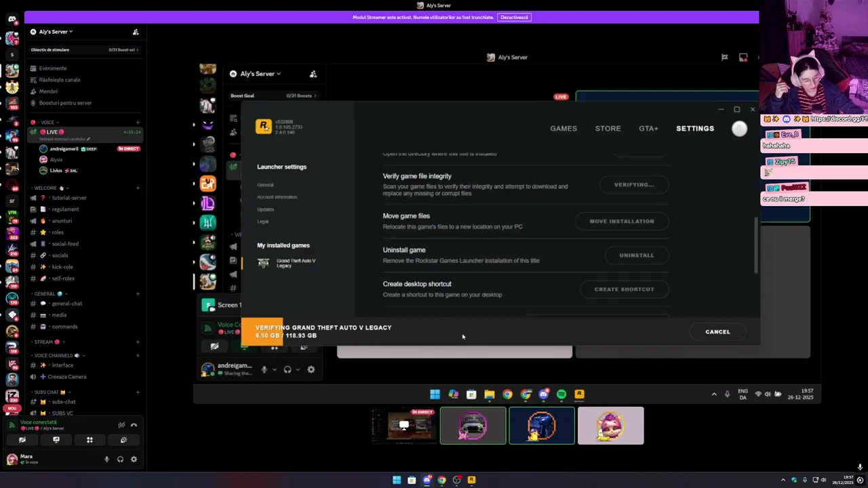Open Spotify in the streamed taskbar
The width and height of the screenshot is (868, 488).
[x=561, y=394]
